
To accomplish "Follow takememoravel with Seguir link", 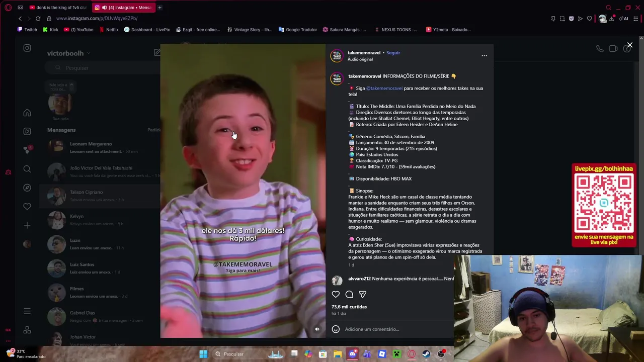I will coord(393,53).
